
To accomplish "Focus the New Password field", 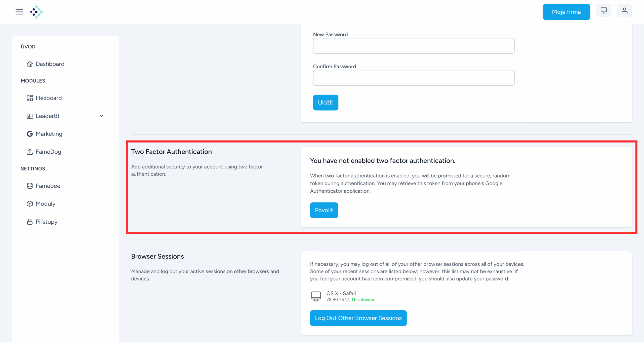I will pyautogui.click(x=414, y=46).
